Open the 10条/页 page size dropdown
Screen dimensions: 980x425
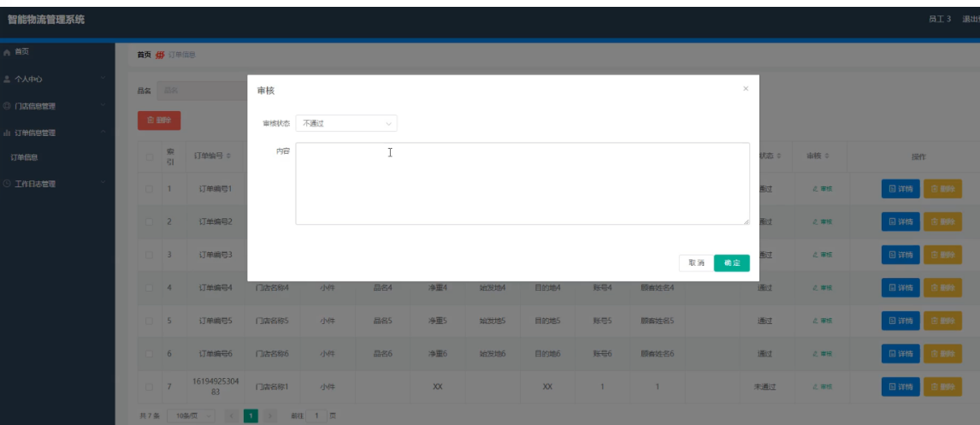pyautogui.click(x=192, y=416)
